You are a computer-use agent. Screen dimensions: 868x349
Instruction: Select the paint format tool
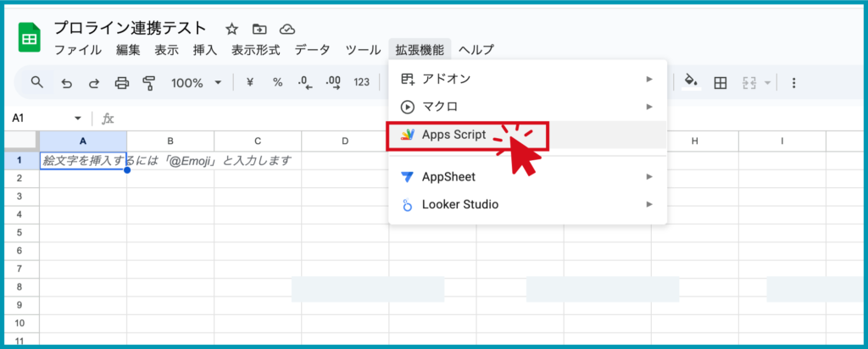[x=149, y=83]
